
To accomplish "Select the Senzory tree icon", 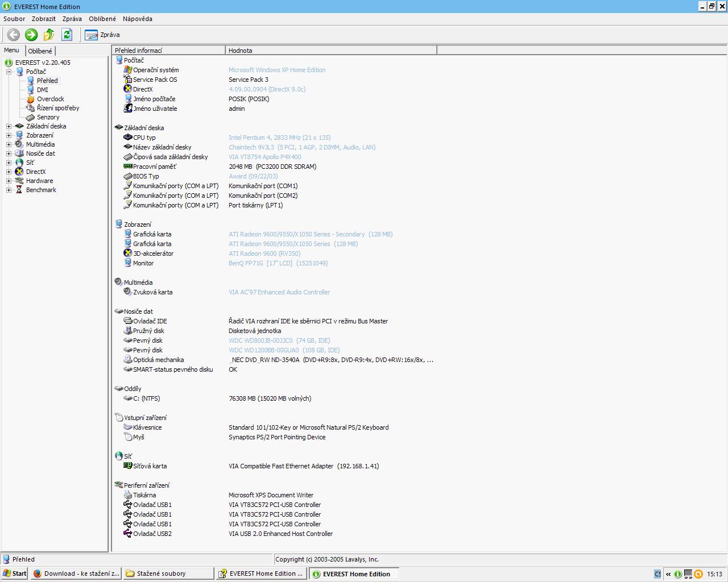I will (x=31, y=117).
